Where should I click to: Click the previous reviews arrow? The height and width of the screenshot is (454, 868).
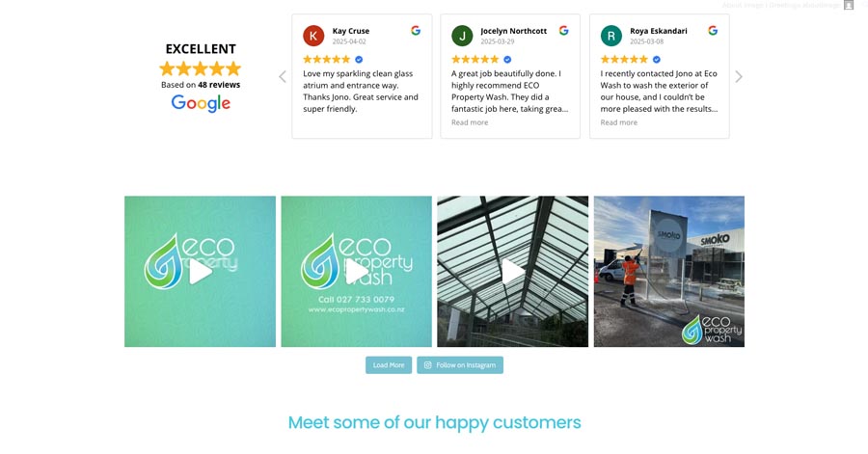283,77
